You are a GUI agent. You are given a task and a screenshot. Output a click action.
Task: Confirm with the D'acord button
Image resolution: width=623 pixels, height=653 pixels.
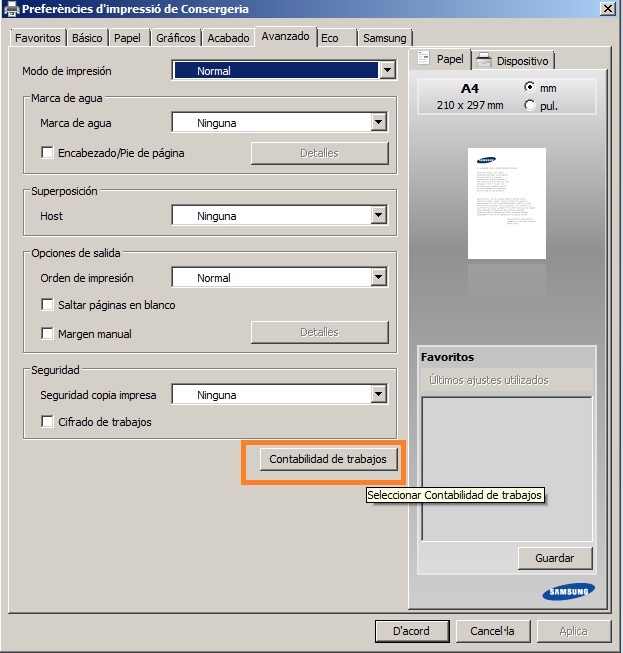point(412,631)
